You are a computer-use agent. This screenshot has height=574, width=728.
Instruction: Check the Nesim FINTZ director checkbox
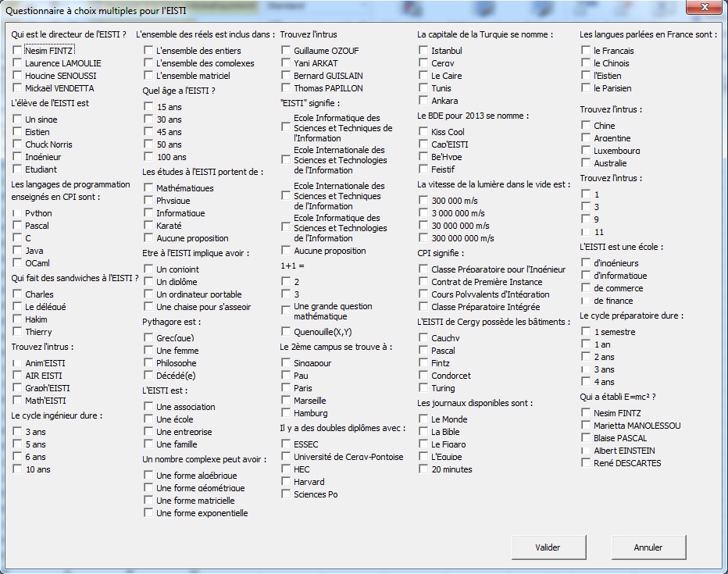(x=17, y=51)
